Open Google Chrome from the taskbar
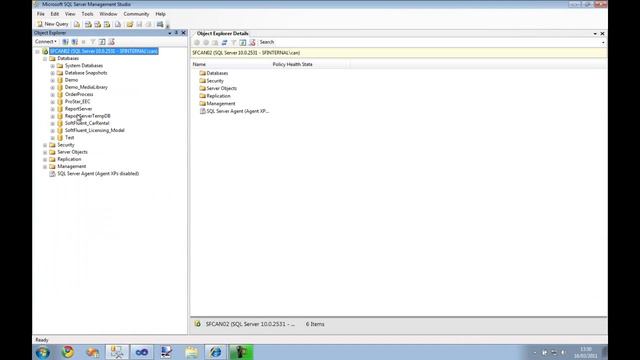 [68, 352]
